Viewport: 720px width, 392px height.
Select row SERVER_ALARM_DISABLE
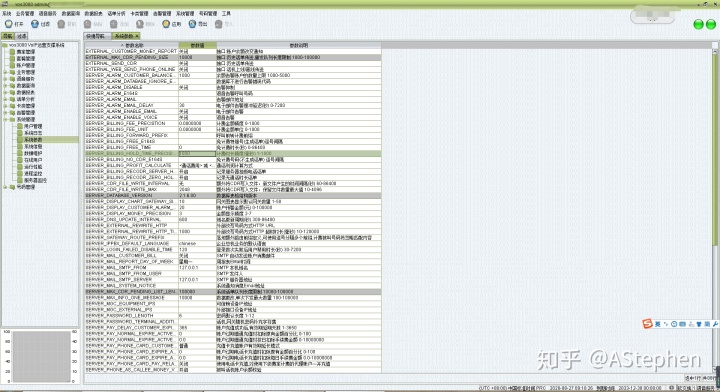point(233,87)
